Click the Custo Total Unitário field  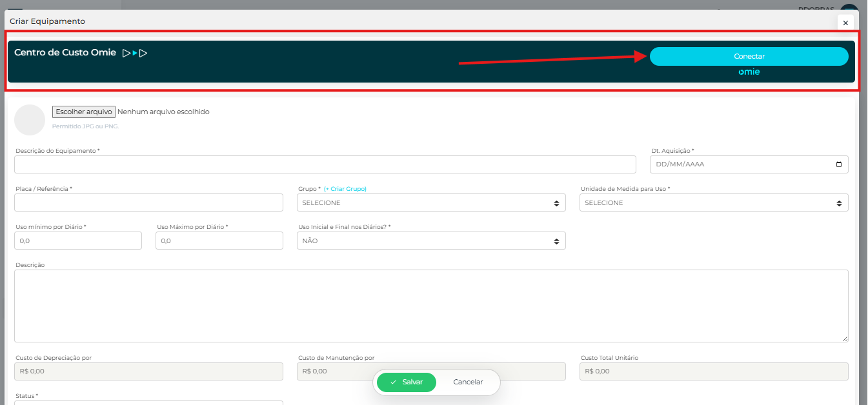(713, 371)
